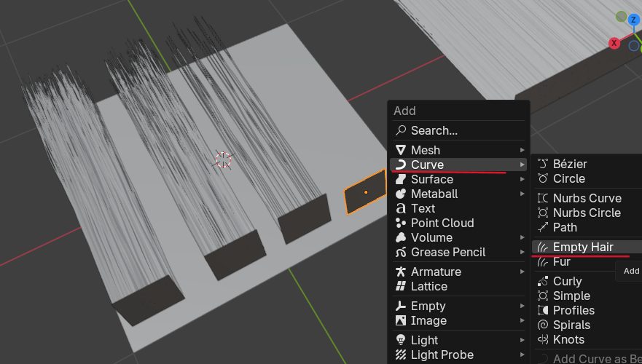Click the Light bulb icon in Add menu
Screen dimensions: 642x364
point(400,340)
